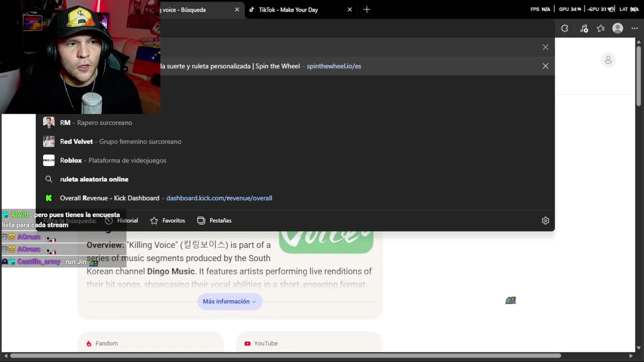
Task: Filter the search by Favoritos
Action: point(168,221)
